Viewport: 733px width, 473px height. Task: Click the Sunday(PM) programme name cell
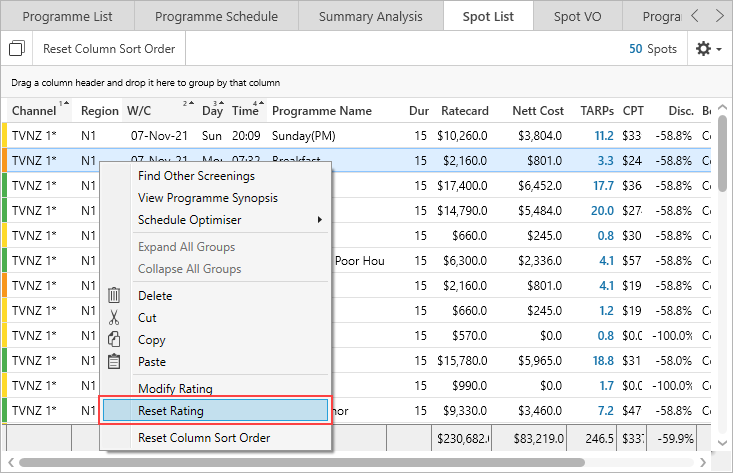coord(303,136)
